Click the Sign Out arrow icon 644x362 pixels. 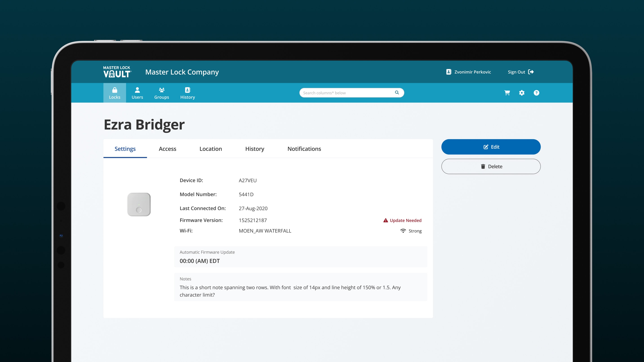pos(531,72)
